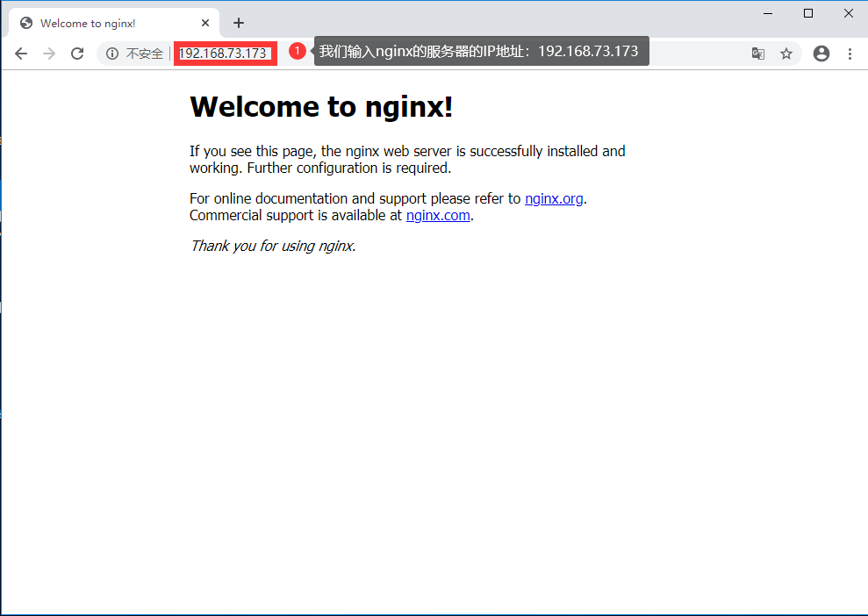Click the 'Commercial support is available at' text
This screenshot has width=868, height=616.
click(x=296, y=215)
